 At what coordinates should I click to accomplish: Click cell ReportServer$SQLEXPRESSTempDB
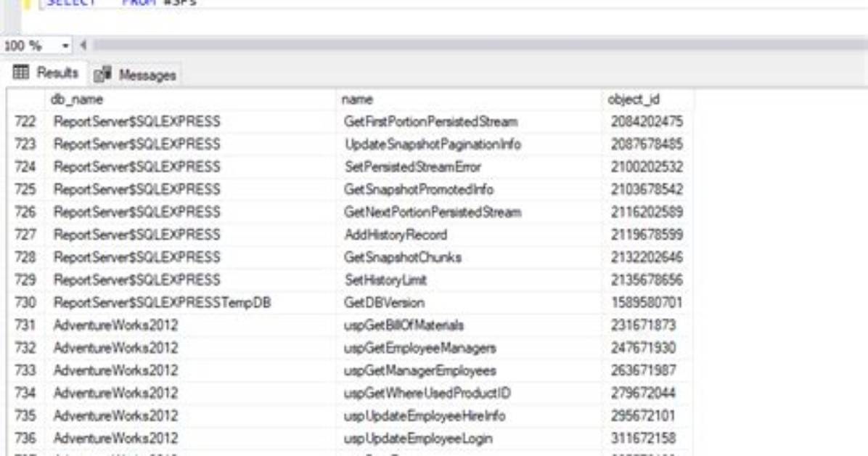point(190,303)
